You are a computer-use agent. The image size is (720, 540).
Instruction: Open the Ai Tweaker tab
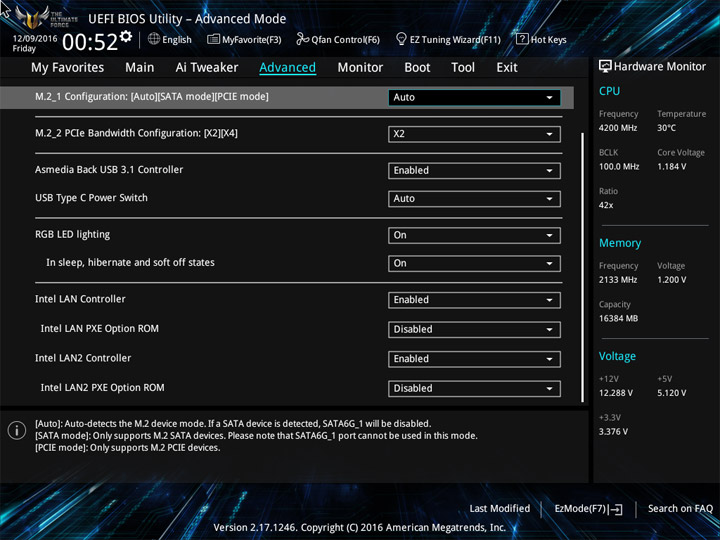(x=207, y=68)
